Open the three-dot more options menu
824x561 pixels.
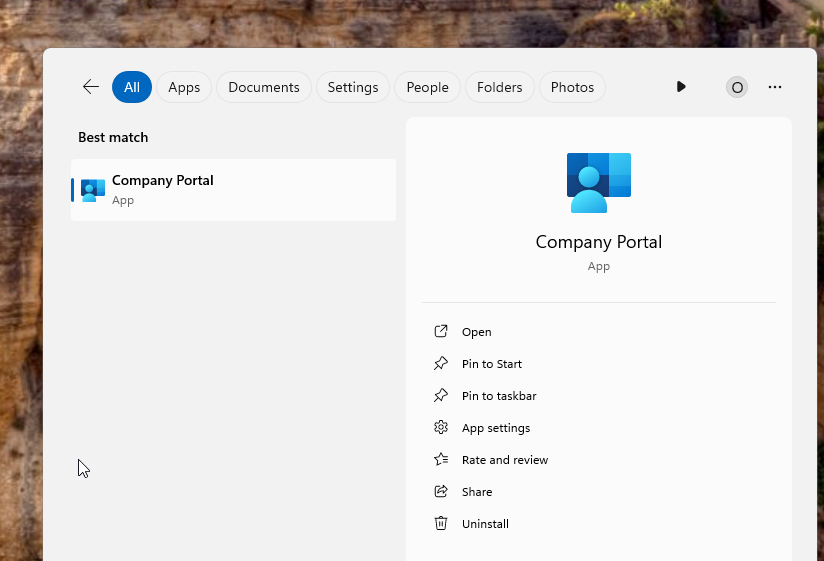click(775, 87)
